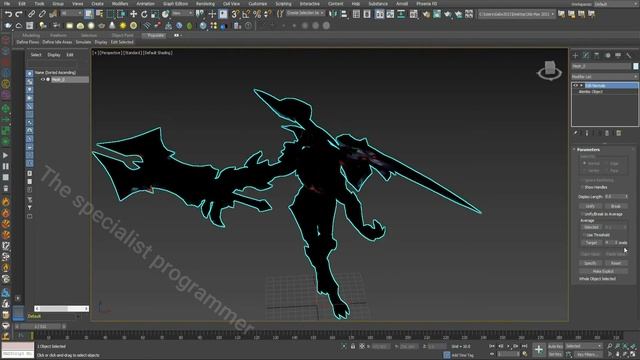
Task: Toggle the eye icon of Edit Normals modifier
Action: pos(576,86)
